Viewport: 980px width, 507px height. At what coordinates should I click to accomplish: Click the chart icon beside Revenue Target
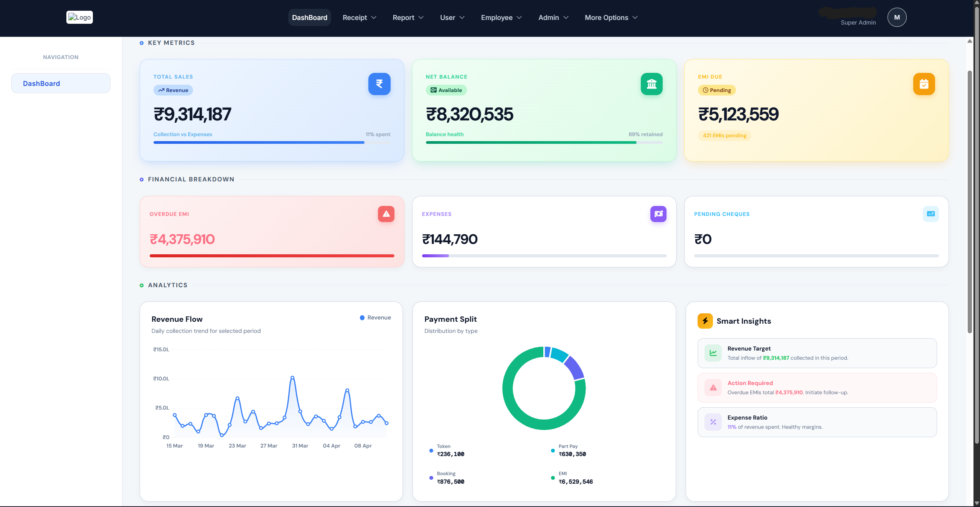713,353
